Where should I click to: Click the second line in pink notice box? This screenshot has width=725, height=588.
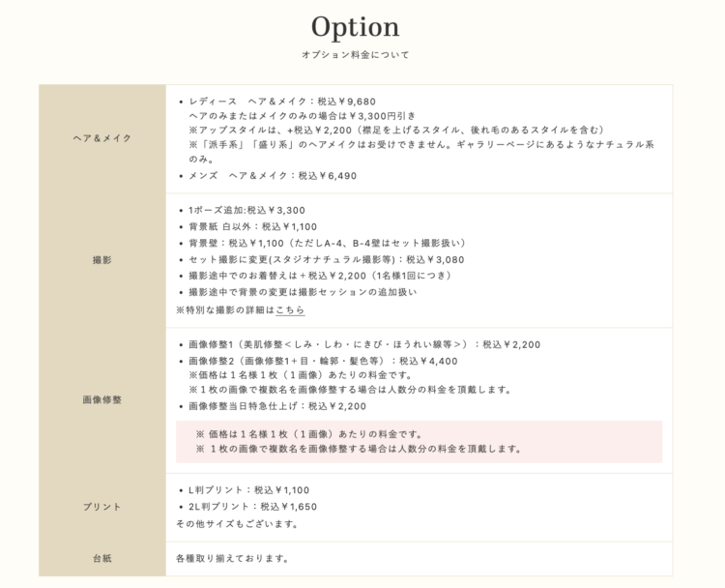[x=359, y=449]
